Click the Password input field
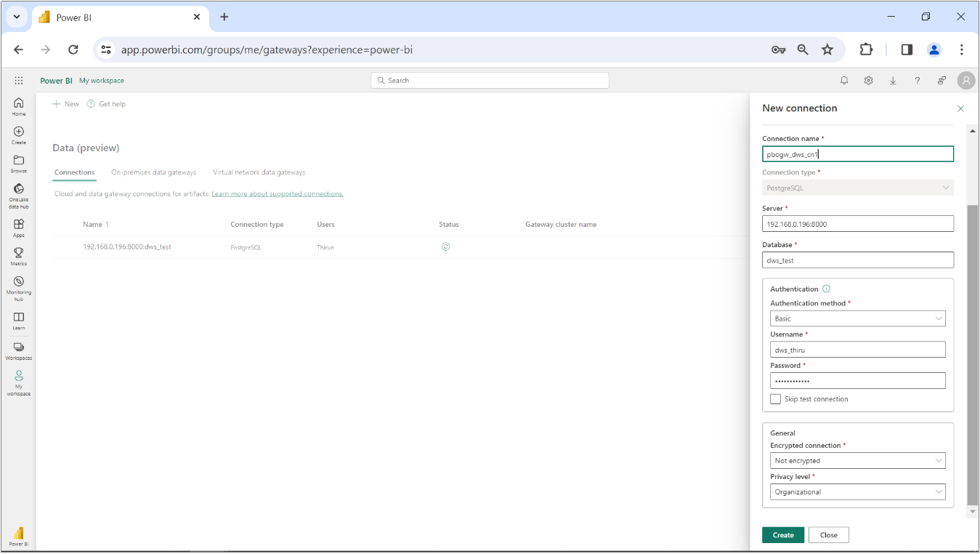The height and width of the screenshot is (554, 980). [858, 381]
